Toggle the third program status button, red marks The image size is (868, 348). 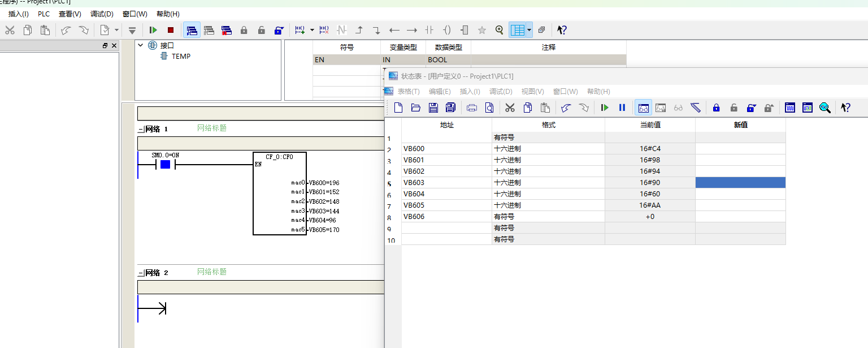227,30
